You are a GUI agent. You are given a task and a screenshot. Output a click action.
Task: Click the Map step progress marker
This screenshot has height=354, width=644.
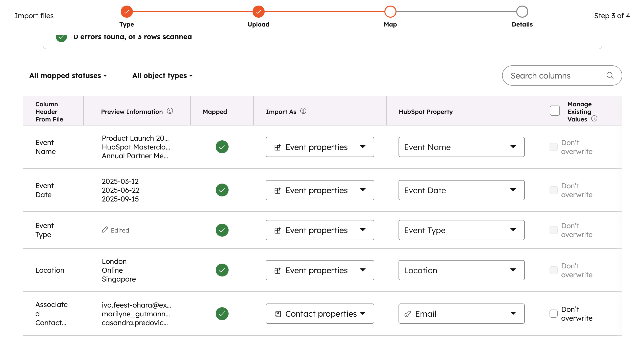390,12
